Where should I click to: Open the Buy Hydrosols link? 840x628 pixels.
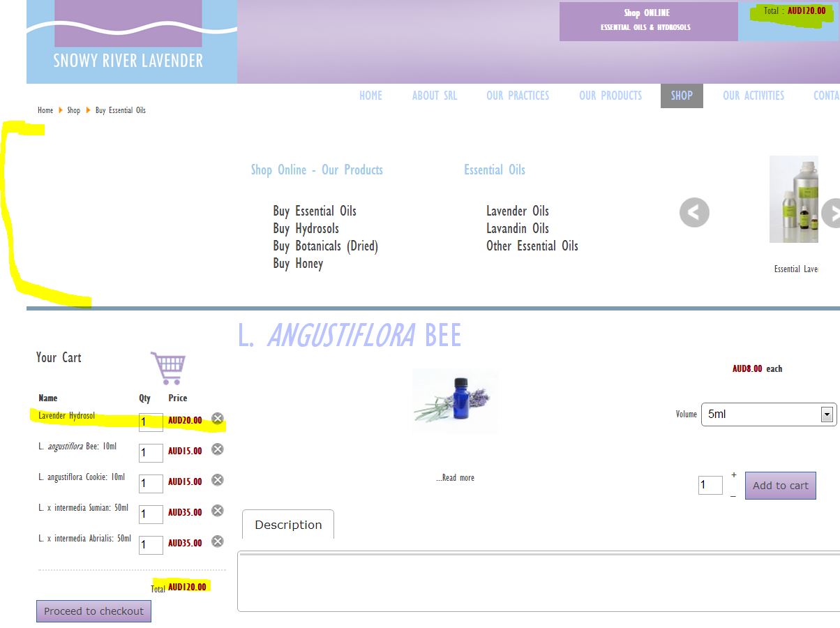click(x=306, y=228)
